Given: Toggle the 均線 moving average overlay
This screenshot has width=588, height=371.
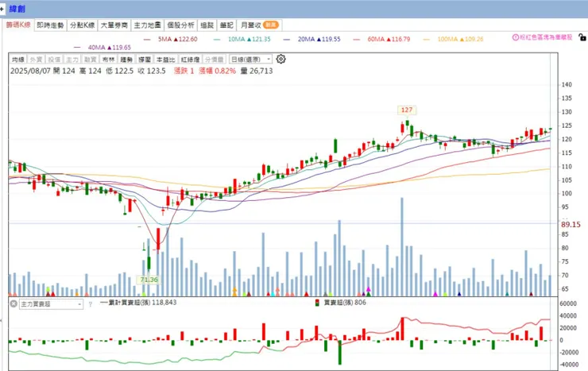Looking at the screenshot, I should click(x=17, y=60).
